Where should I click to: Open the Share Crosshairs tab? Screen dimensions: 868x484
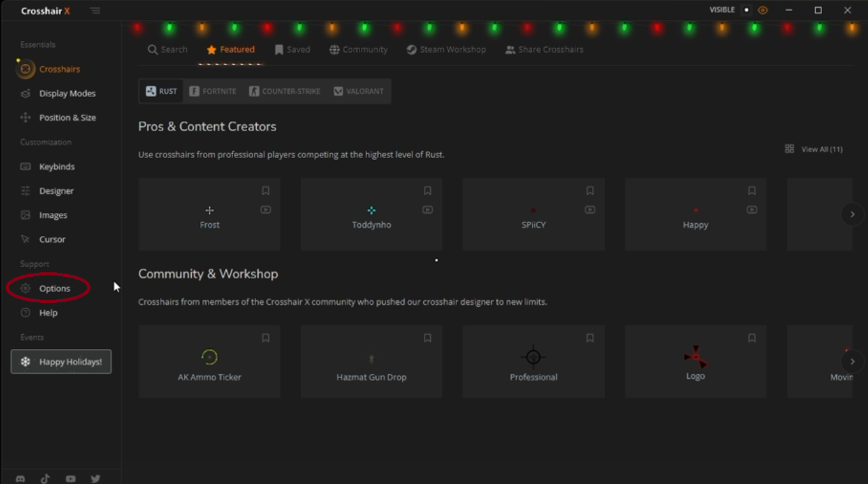(544, 49)
